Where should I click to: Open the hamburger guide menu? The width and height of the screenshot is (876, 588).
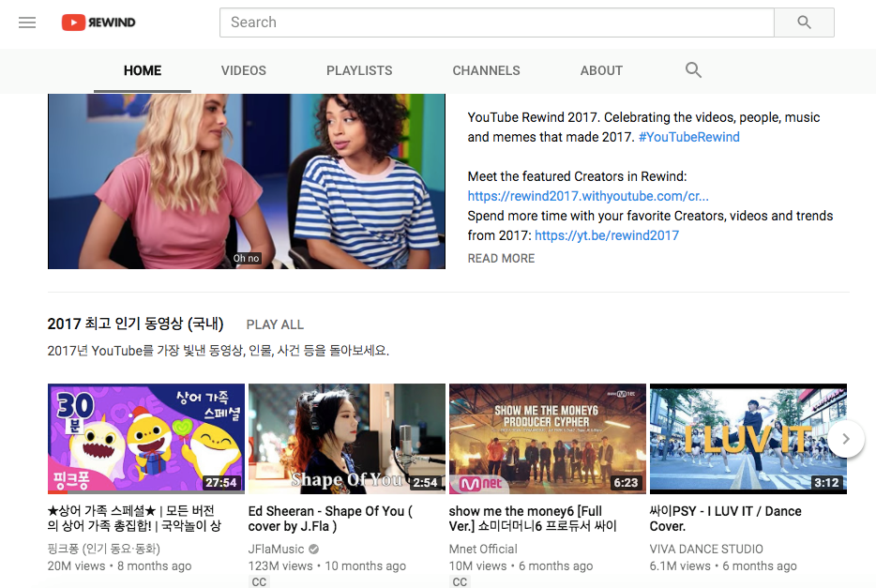[x=27, y=23]
